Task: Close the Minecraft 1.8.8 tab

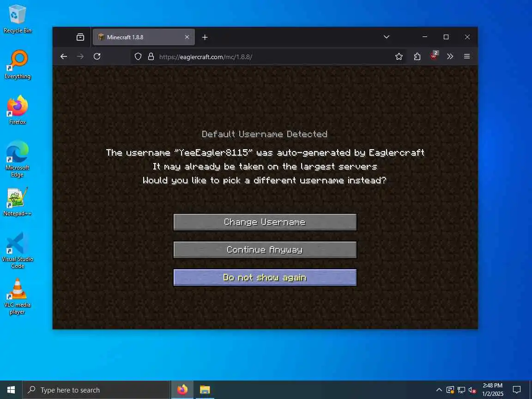Action: (187, 37)
